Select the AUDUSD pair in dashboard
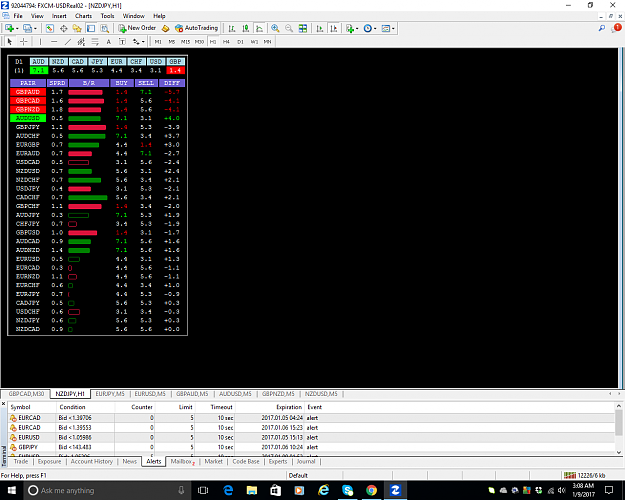The image size is (625, 500). click(x=28, y=118)
